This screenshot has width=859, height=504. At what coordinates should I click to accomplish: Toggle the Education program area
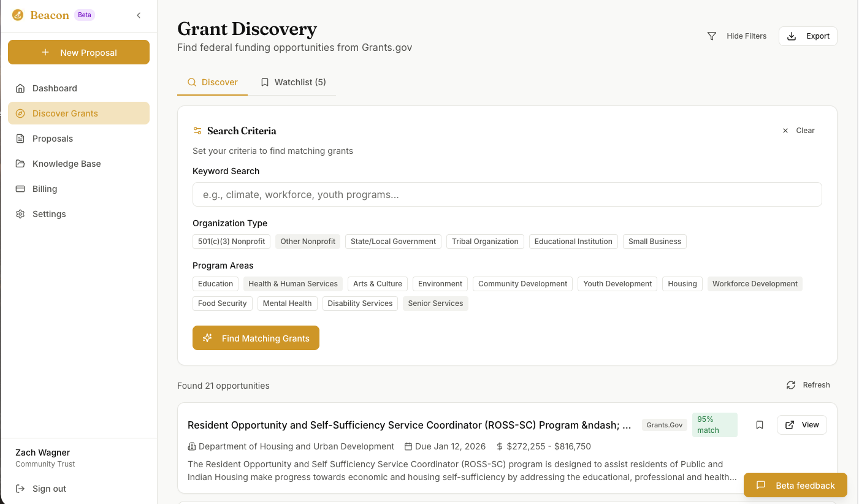[215, 284]
